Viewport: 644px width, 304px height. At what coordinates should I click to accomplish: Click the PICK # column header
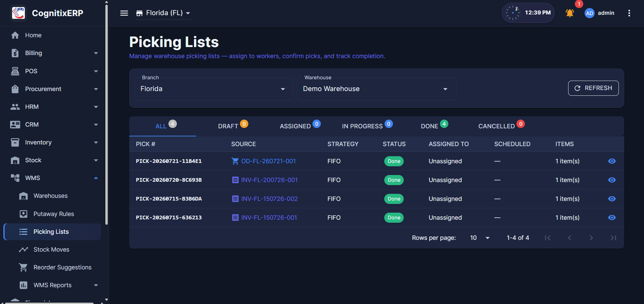(145, 144)
